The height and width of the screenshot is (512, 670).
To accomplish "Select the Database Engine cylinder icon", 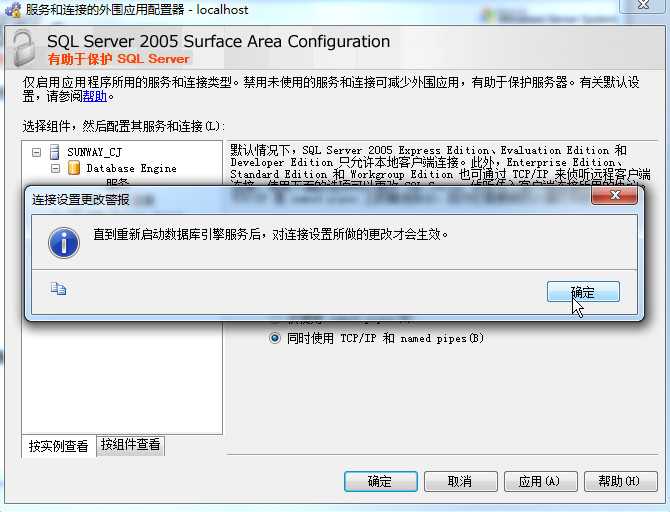I will coord(74,168).
